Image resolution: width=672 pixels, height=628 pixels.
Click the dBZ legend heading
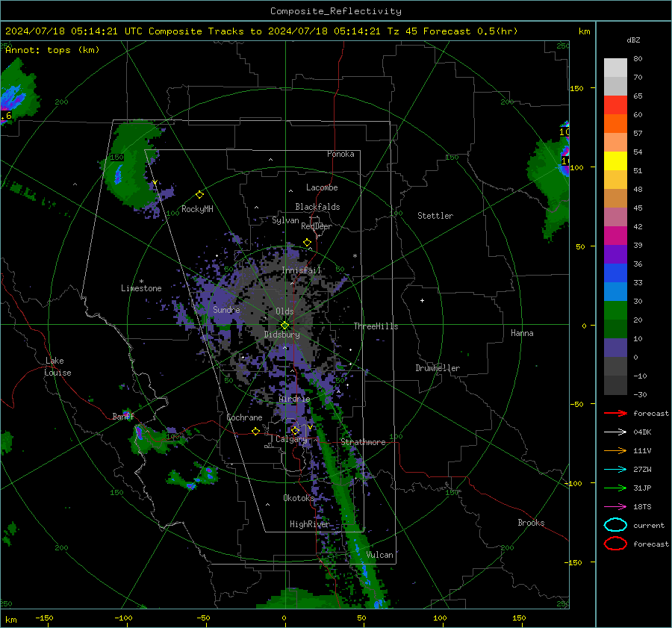(633, 40)
